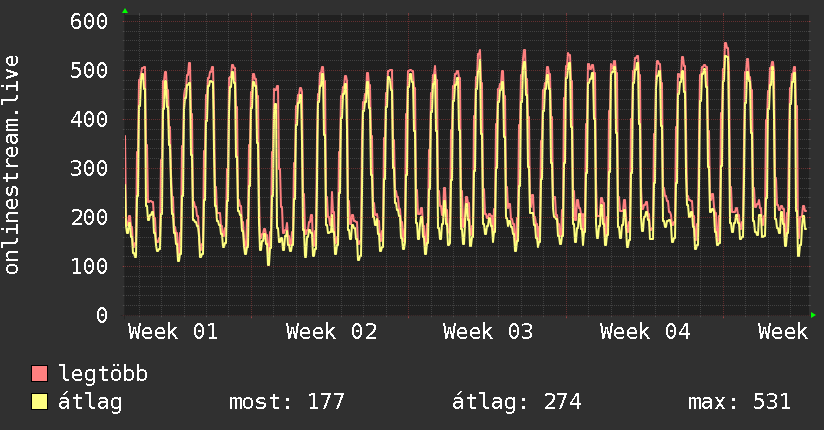Click the Week 02 x-axis label
The width and height of the screenshot is (824, 430).
coord(331,331)
